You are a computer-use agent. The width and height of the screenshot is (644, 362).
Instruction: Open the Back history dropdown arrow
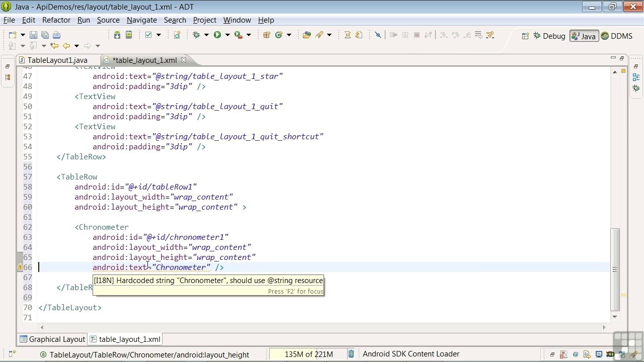tap(76, 46)
